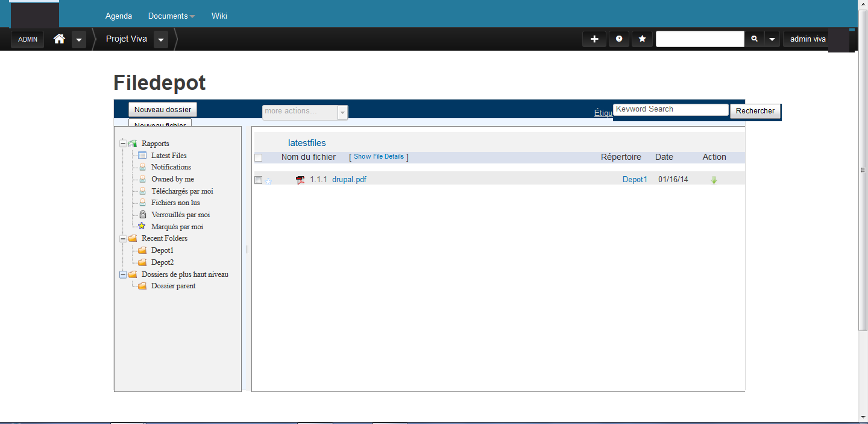Image resolution: width=868 pixels, height=424 pixels.
Task: Open the help question-mark icon
Action: click(618, 39)
